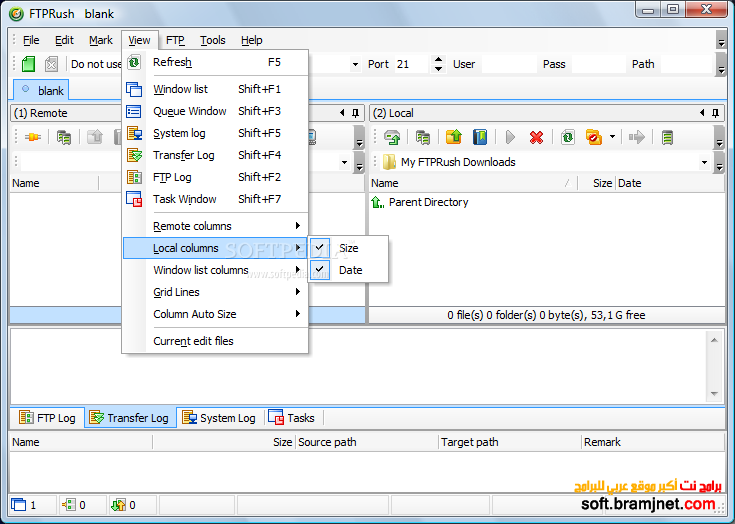Refresh the Local pane file list
This screenshot has height=524, width=735.
[568, 137]
